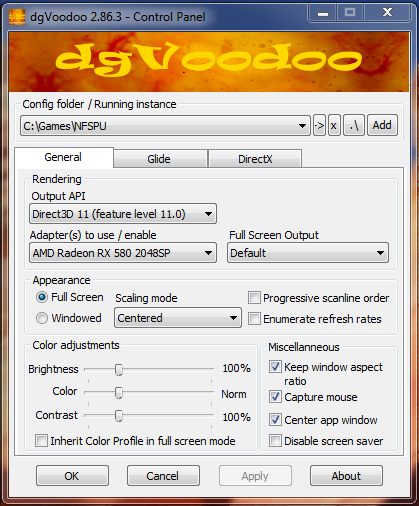This screenshot has width=419, height=506.
Task: Expand the Full Screen Output dropdown
Action: [x=308, y=253]
